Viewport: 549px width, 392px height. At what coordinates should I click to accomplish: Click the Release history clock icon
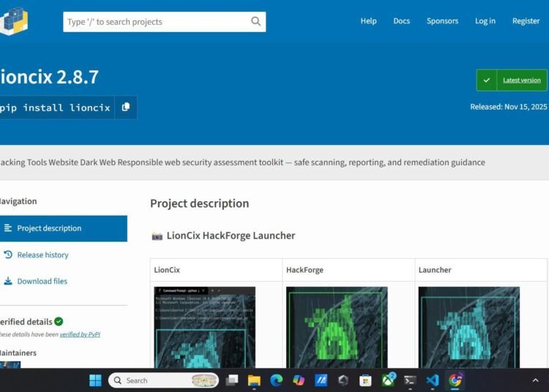pos(8,255)
